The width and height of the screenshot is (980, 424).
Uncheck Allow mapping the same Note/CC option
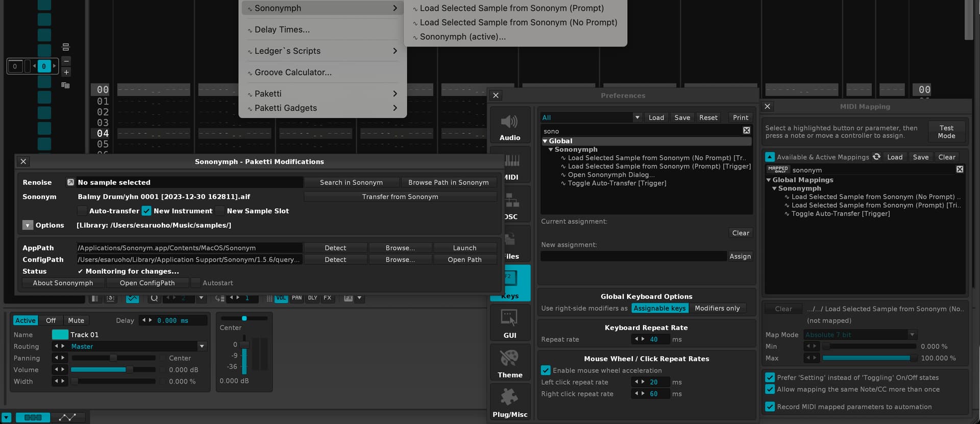770,389
